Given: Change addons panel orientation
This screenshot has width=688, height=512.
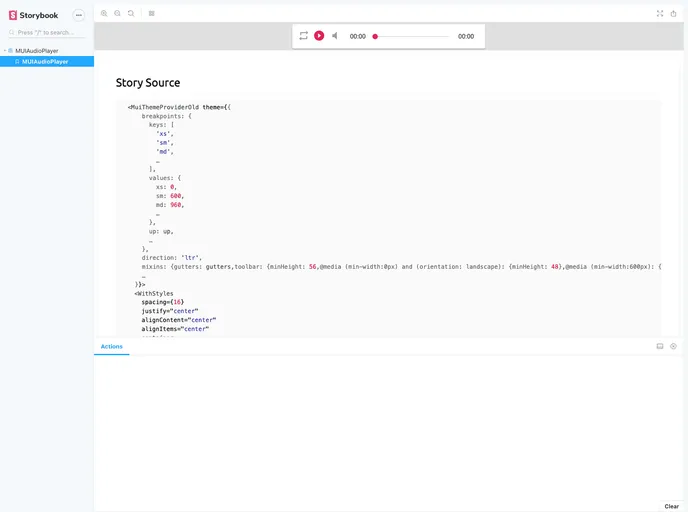Looking at the screenshot, I should 660,346.
